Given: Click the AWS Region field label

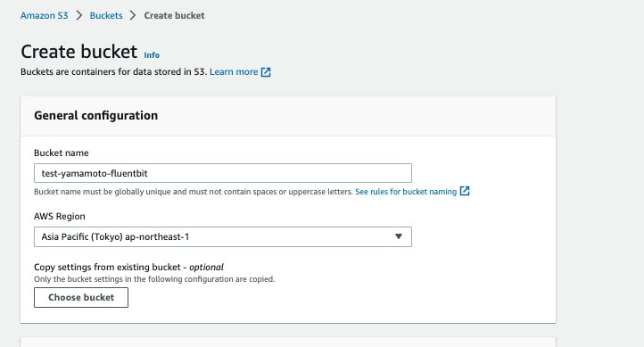Looking at the screenshot, I should (x=60, y=217).
